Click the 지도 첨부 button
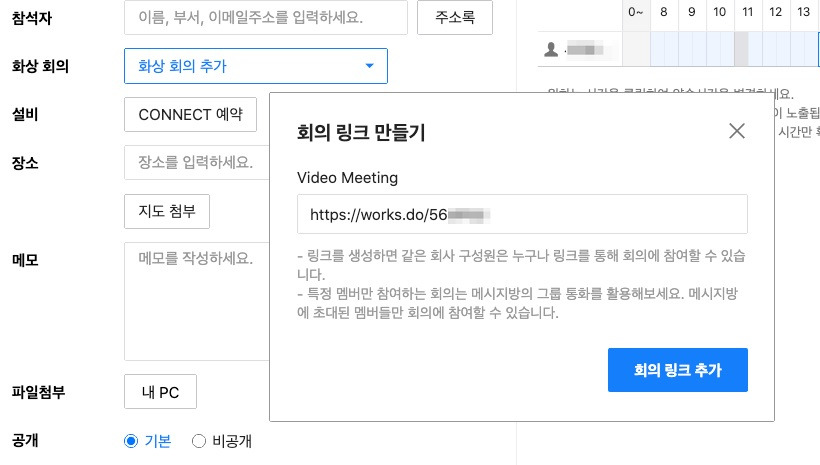This screenshot has height=465, width=820. tap(167, 211)
